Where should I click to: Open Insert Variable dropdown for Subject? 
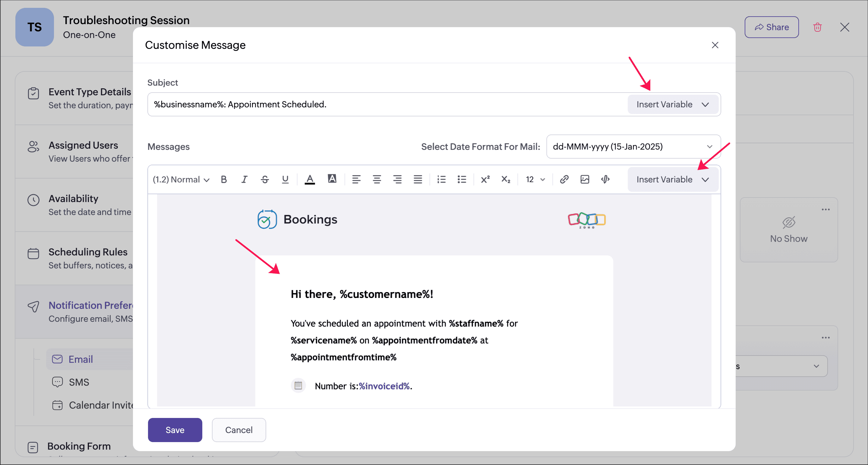click(673, 104)
